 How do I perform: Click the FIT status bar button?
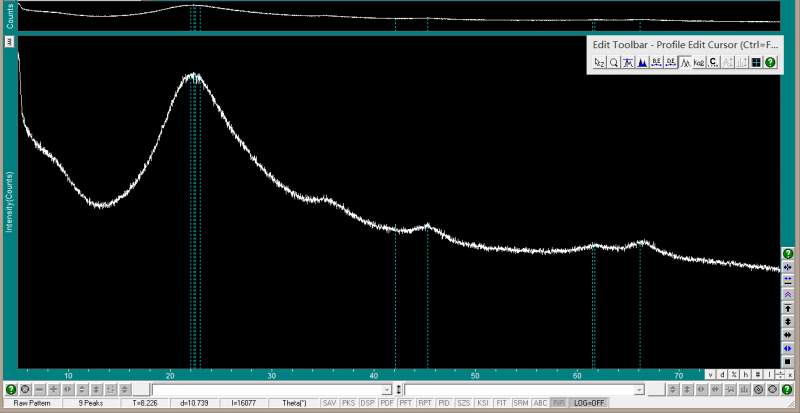pyautogui.click(x=502, y=403)
